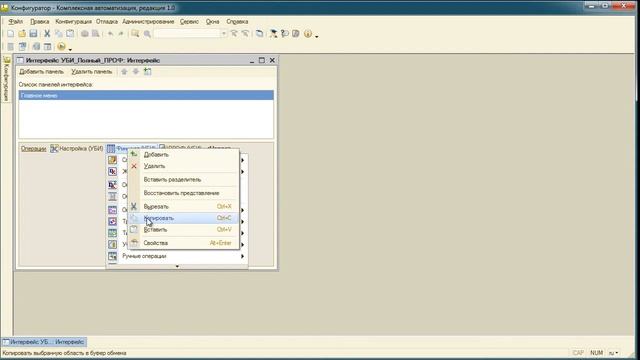Click the Удалить панель button

point(91,72)
